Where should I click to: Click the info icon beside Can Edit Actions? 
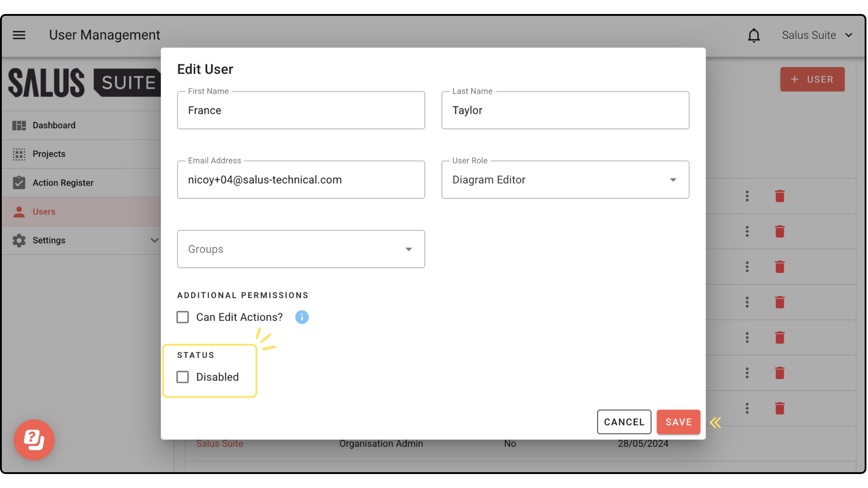click(x=302, y=317)
